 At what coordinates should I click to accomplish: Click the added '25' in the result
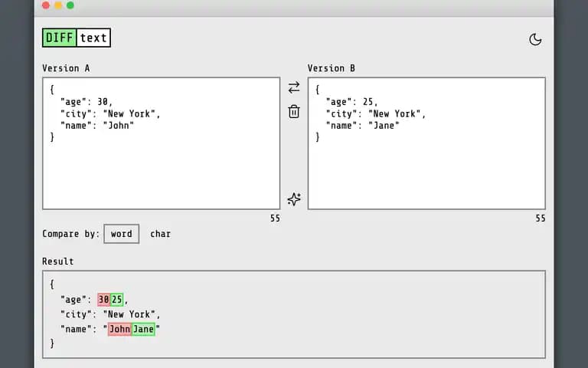116,299
